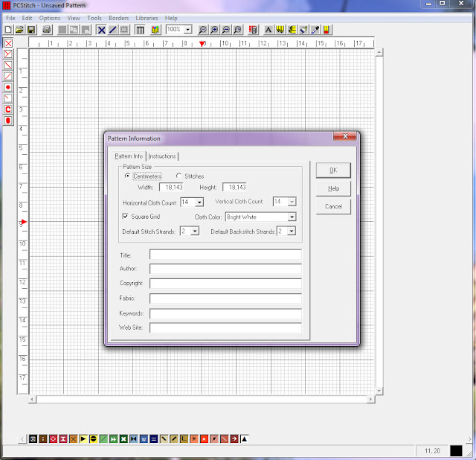The height and width of the screenshot is (460, 476).
Task: Select the red letter C tool
Action: [8, 109]
